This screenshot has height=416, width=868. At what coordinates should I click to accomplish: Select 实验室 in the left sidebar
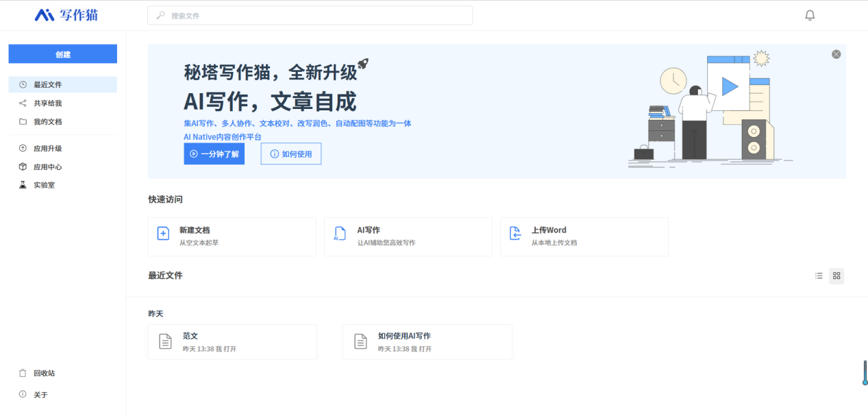click(40, 184)
